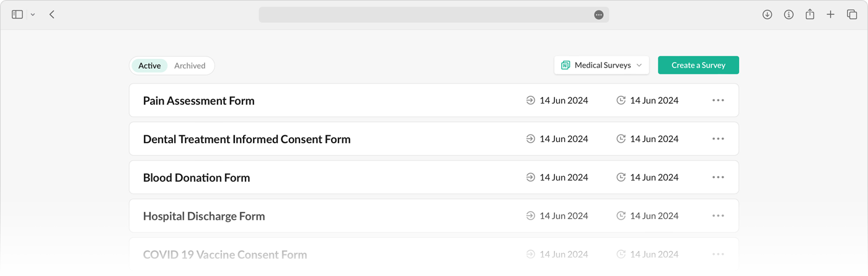Open Dental Treatment options menu

click(718, 139)
